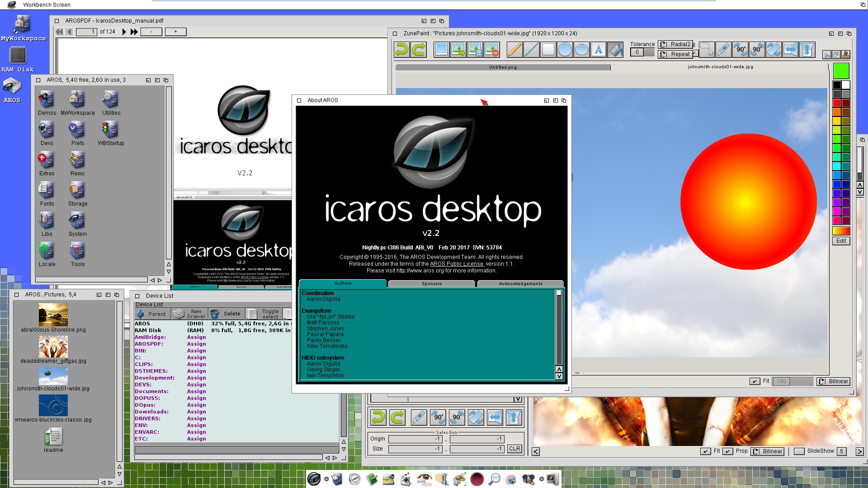Viewport: 868px width, 488px height.
Task: Open the Utilities drawer in AROS window
Action: pos(111,103)
